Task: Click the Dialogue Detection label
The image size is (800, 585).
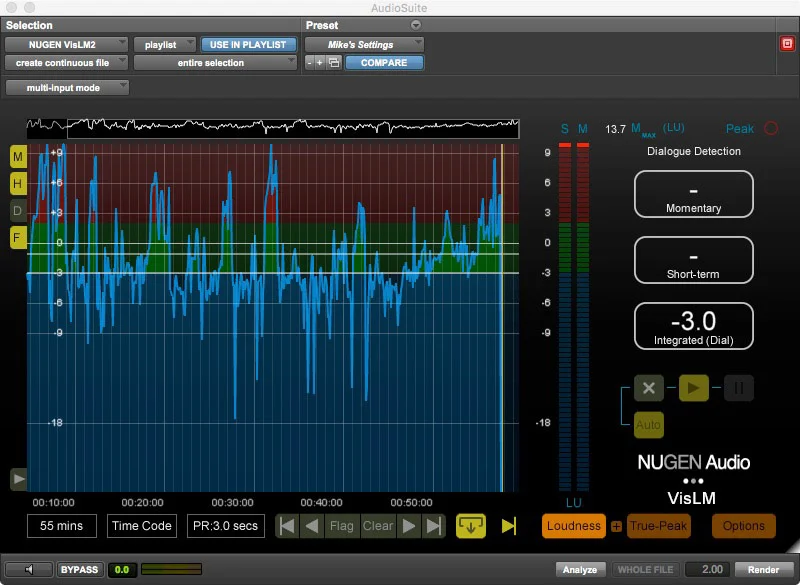Action: point(694,151)
